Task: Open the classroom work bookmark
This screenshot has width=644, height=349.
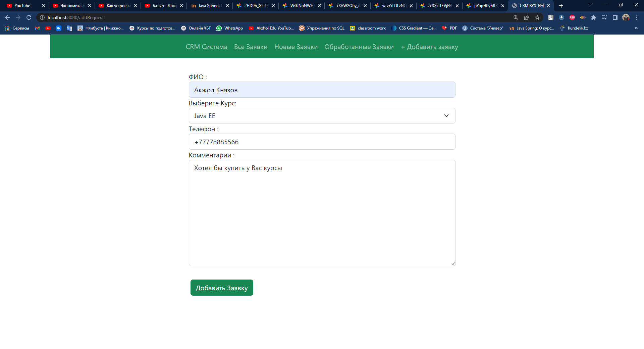Action: (x=368, y=28)
